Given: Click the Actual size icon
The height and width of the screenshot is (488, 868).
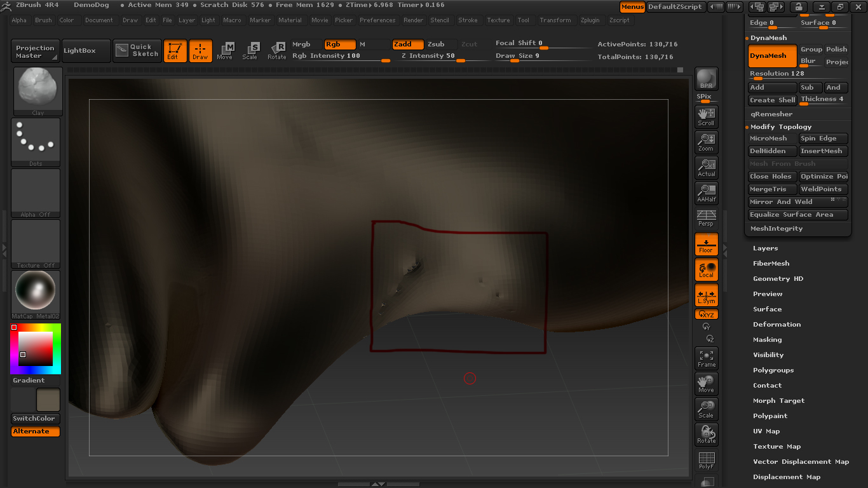Looking at the screenshot, I should click(x=706, y=167).
